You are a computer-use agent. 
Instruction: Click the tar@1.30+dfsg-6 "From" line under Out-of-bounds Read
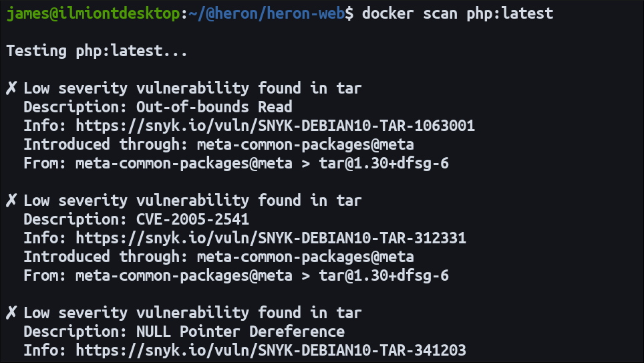click(236, 162)
